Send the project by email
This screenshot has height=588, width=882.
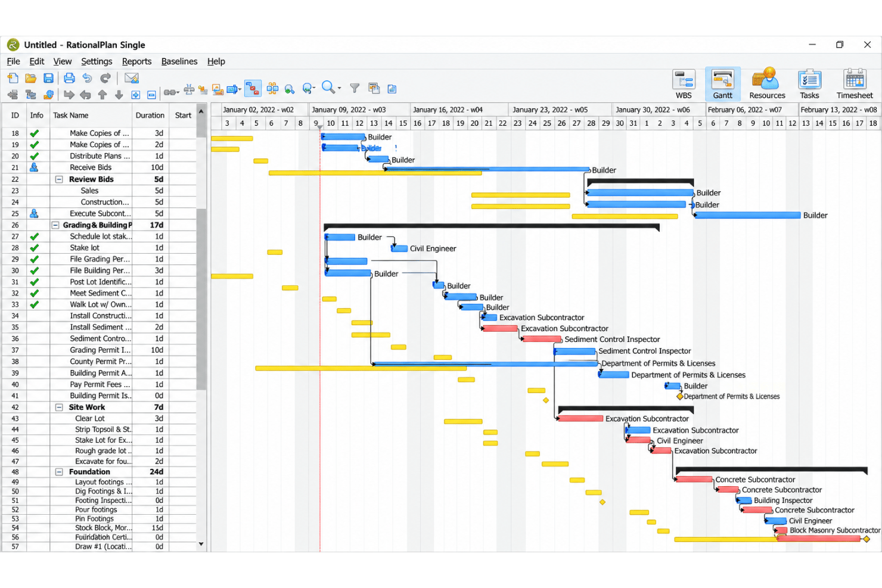(x=132, y=78)
